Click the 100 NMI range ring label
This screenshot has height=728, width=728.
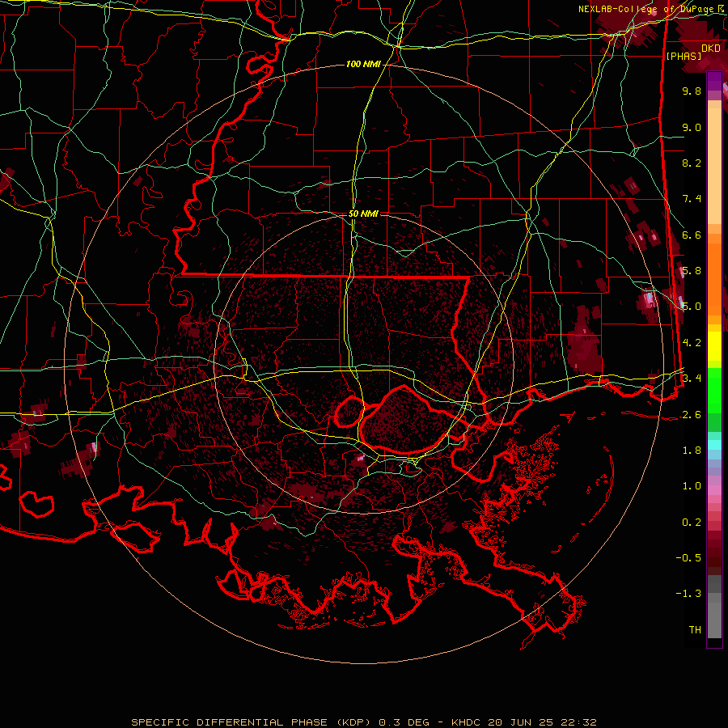point(363,64)
